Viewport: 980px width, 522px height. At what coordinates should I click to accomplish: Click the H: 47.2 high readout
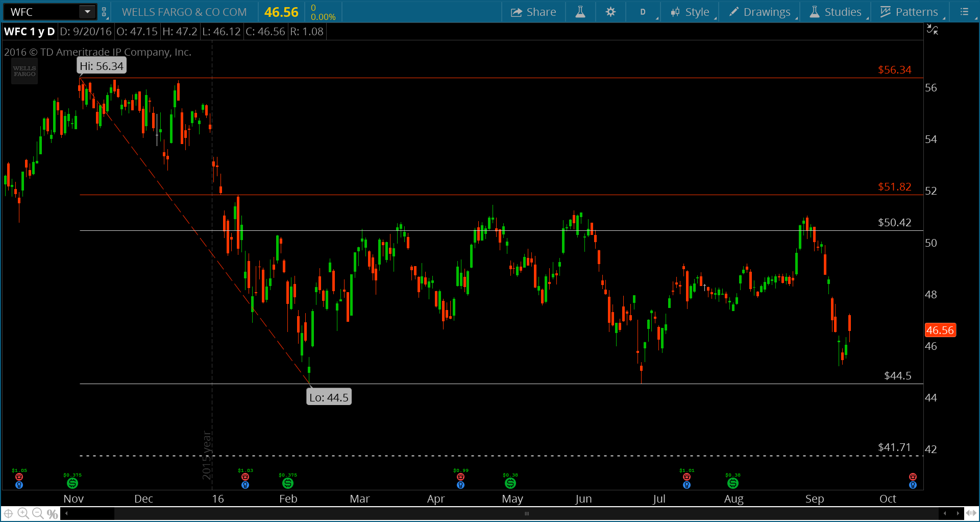[180, 32]
